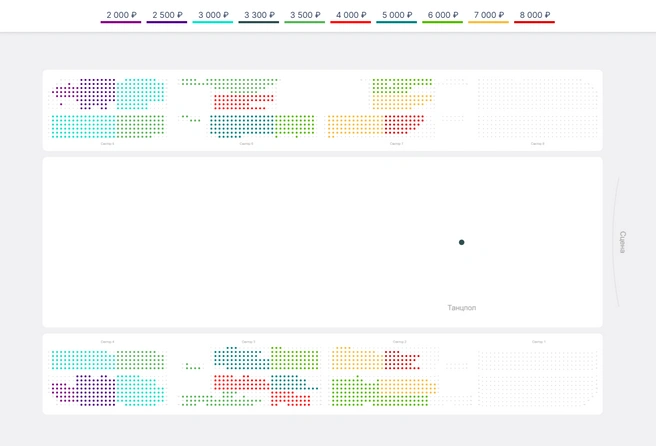Pick the 5 000 ₽ price filter

[397, 16]
